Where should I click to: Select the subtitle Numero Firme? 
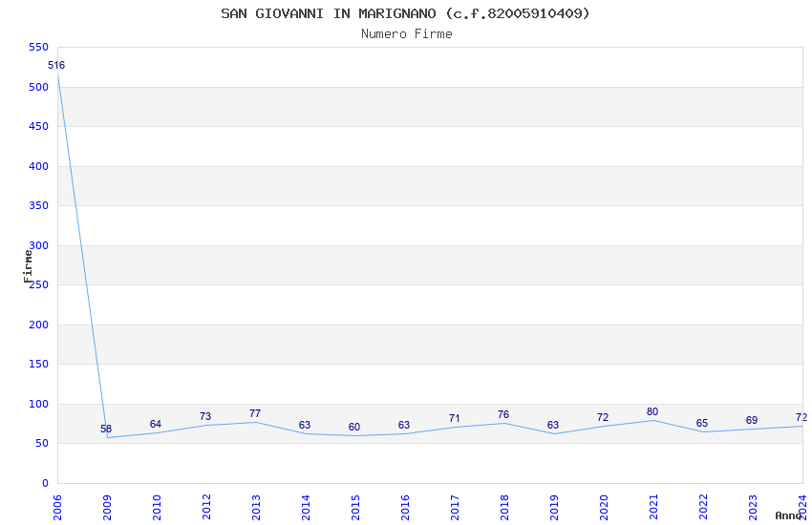click(x=407, y=34)
